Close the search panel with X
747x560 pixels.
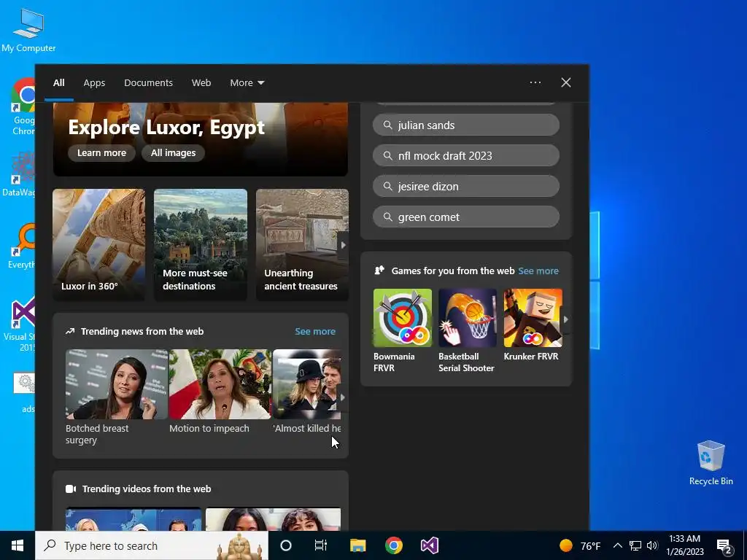pos(566,82)
